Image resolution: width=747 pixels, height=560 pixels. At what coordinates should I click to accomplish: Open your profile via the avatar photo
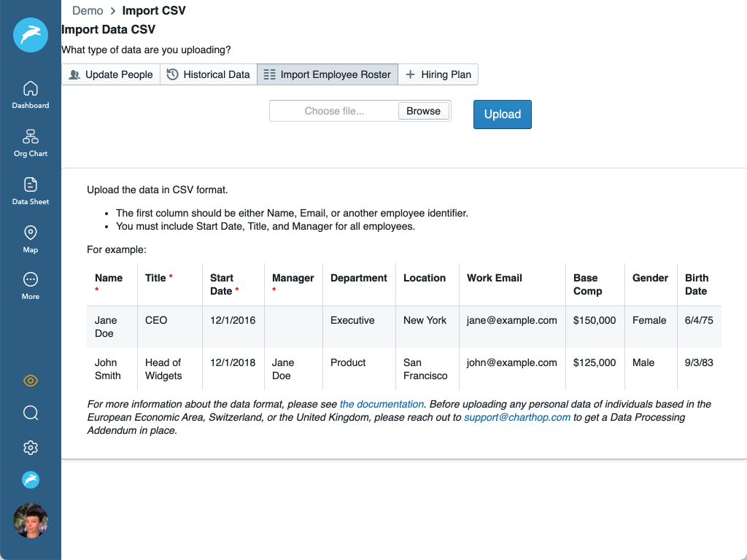tap(30, 521)
